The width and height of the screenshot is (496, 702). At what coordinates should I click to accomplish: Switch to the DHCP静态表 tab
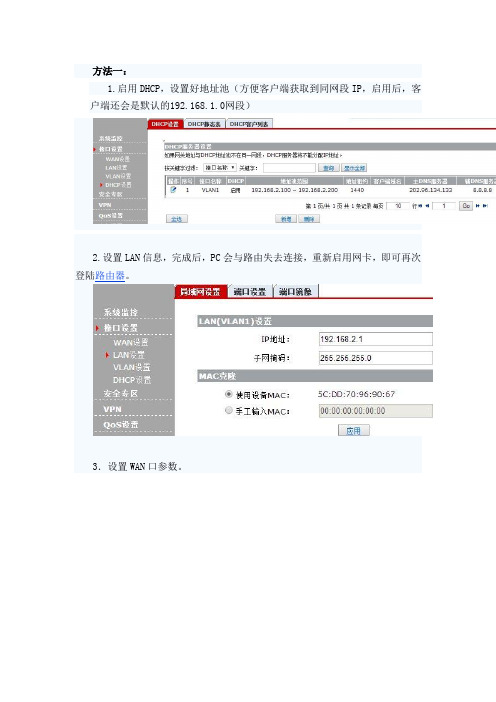click(x=204, y=124)
